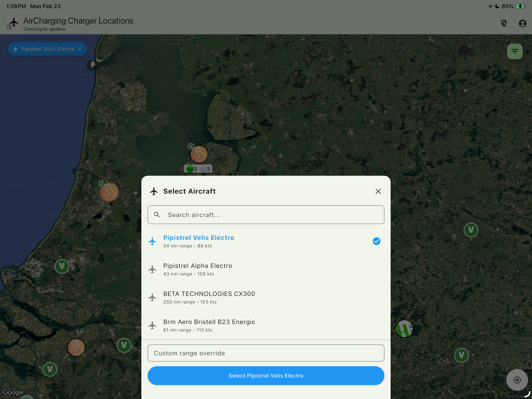This screenshot has width=532, height=399.
Task: Open the orange charger marker above 3 3 badge
Action: pyautogui.click(x=199, y=154)
